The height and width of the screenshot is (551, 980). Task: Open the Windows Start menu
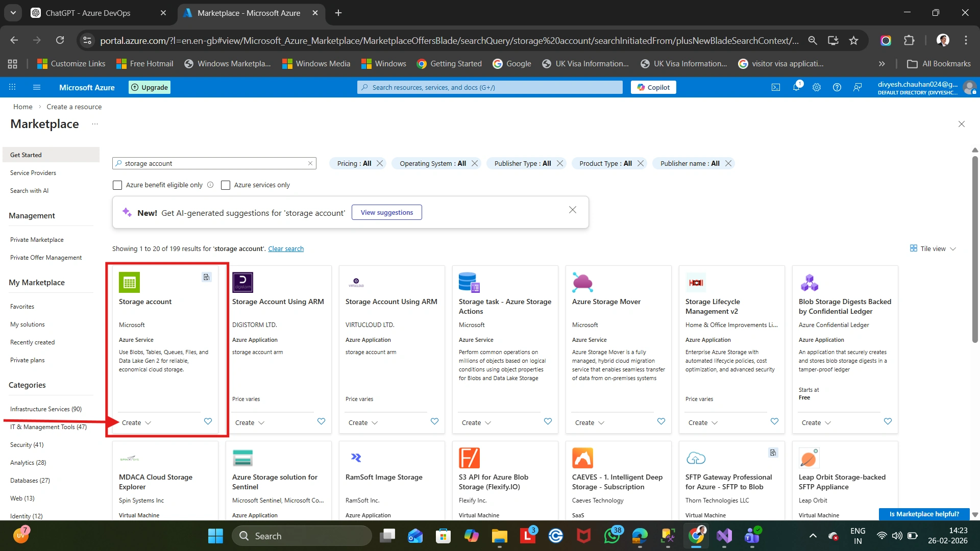(215, 536)
